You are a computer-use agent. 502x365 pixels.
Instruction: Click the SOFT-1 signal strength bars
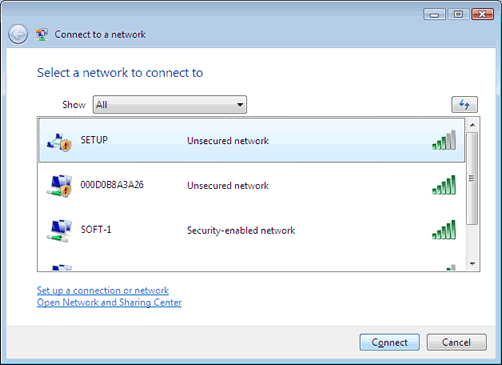click(444, 230)
